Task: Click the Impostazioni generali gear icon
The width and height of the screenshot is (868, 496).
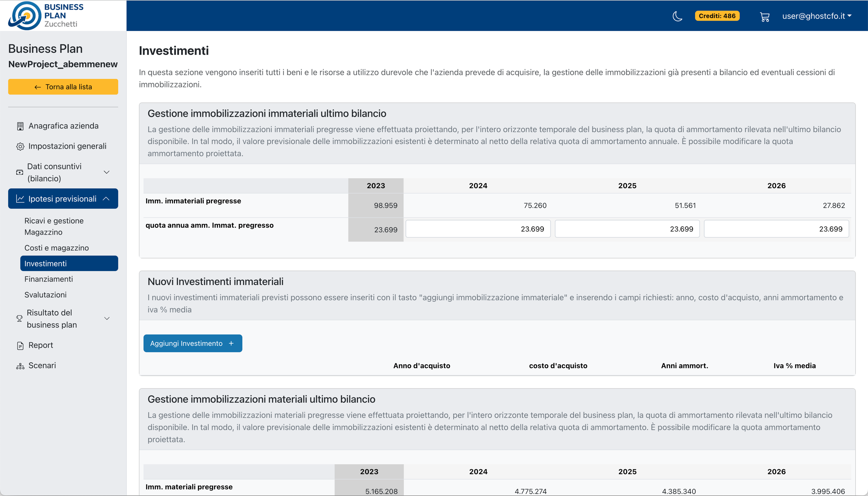Action: 20,147
